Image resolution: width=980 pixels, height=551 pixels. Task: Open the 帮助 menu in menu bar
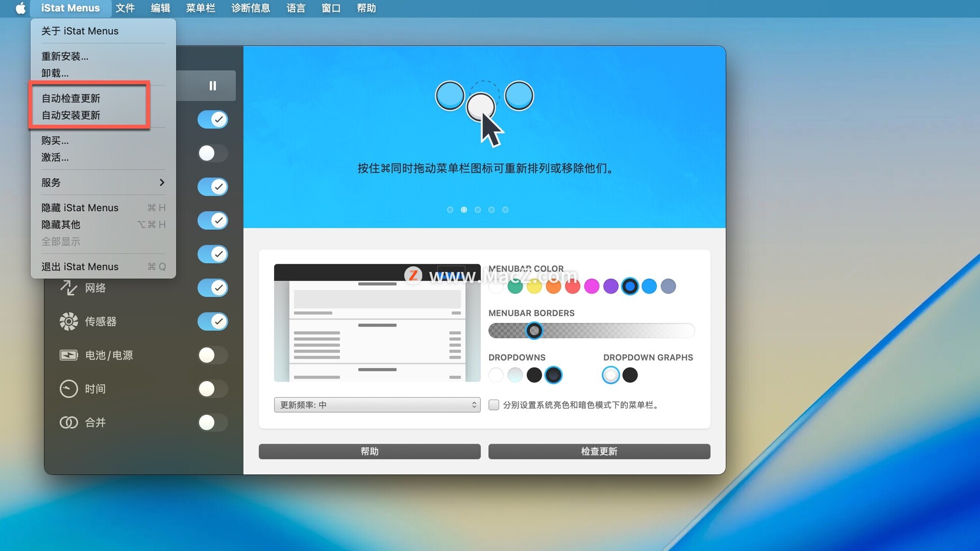tap(366, 8)
